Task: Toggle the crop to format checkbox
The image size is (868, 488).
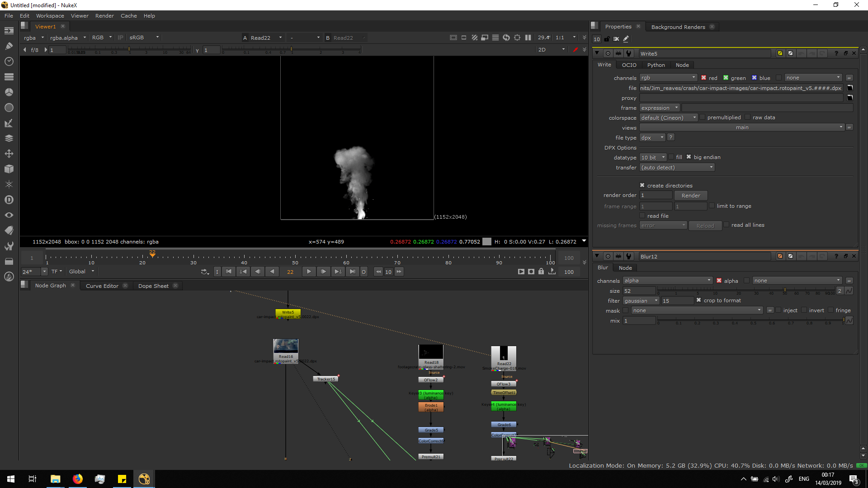Action: pyautogui.click(x=698, y=300)
